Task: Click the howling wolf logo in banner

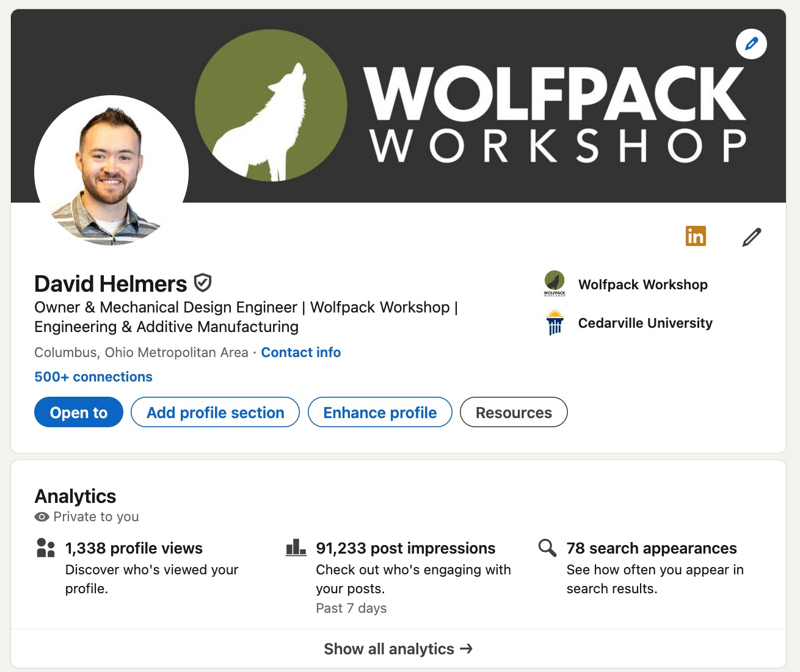Action: point(271,106)
